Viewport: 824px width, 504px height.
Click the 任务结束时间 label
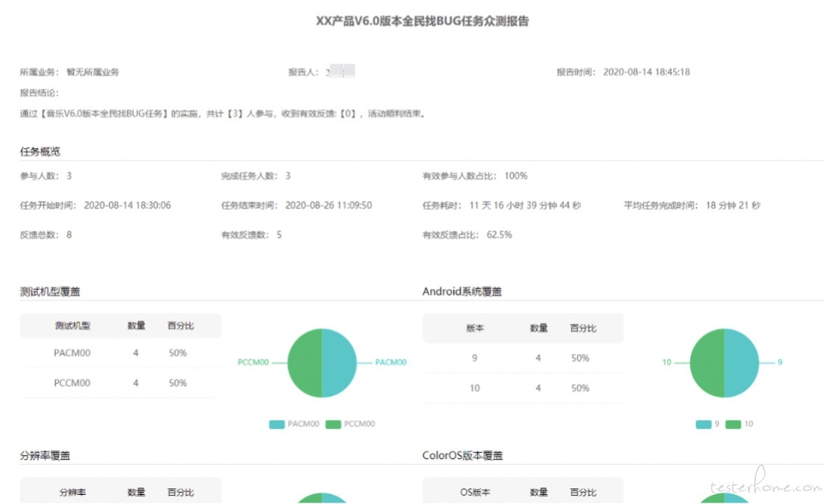pyautogui.click(x=249, y=205)
